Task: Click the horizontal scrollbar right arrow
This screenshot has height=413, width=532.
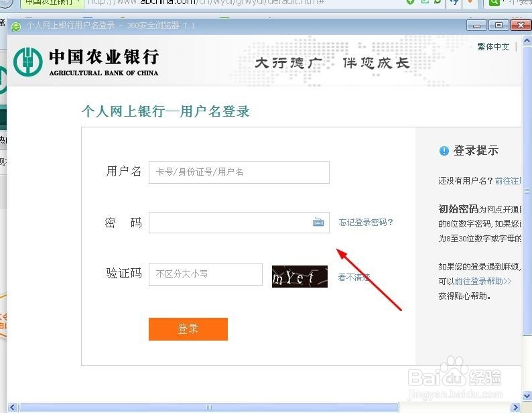Action: click(515, 407)
